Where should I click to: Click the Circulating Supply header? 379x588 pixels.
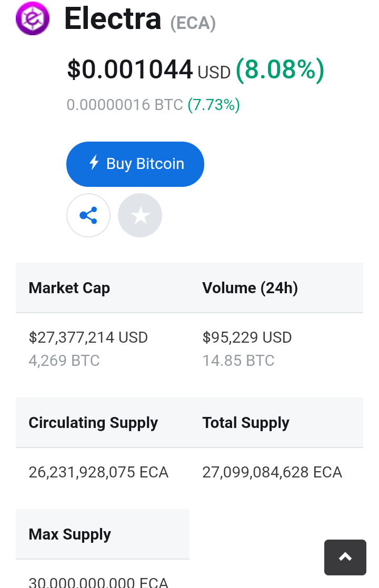tap(93, 423)
